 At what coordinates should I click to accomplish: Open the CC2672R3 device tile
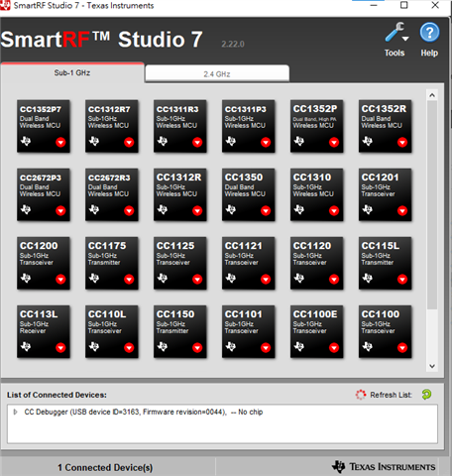coord(112,194)
